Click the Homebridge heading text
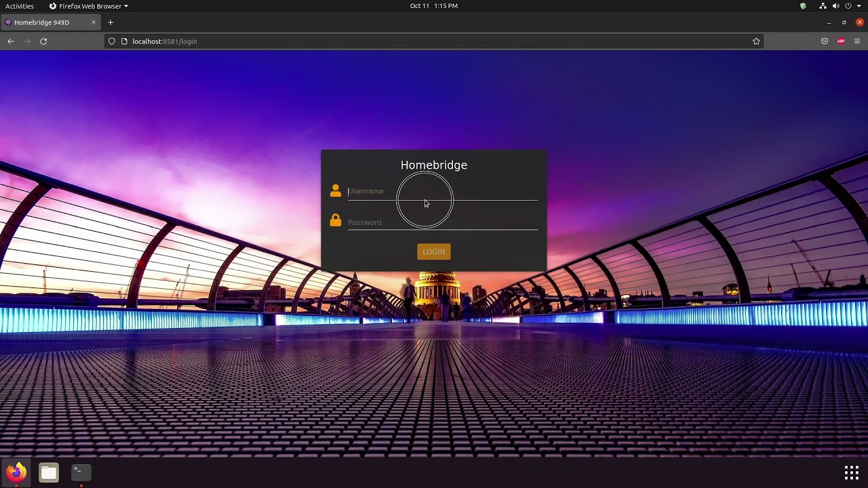 pos(434,165)
